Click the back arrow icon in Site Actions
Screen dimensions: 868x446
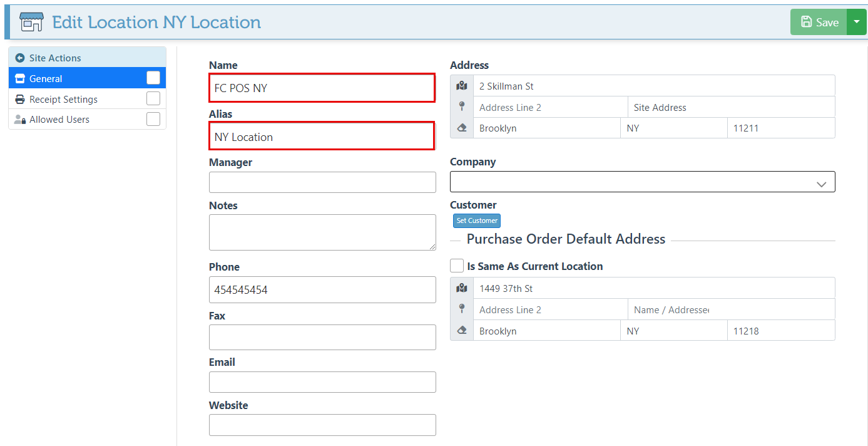[x=19, y=58]
